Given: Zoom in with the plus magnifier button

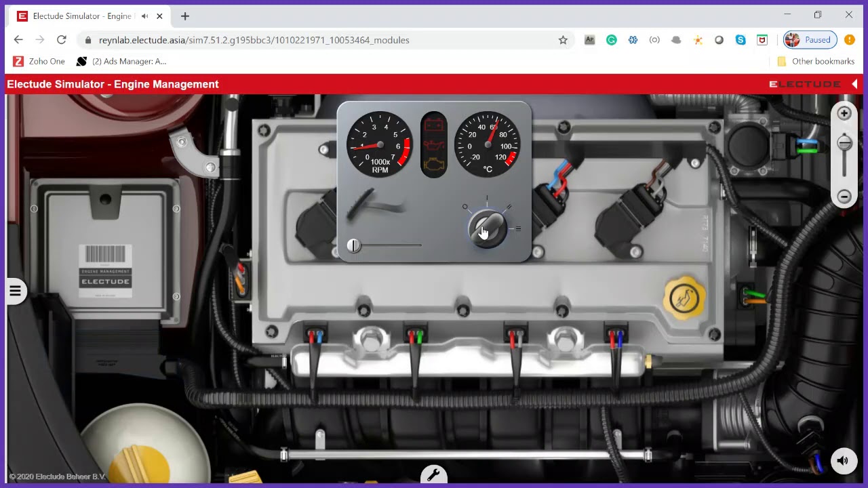Looking at the screenshot, I should (x=844, y=113).
